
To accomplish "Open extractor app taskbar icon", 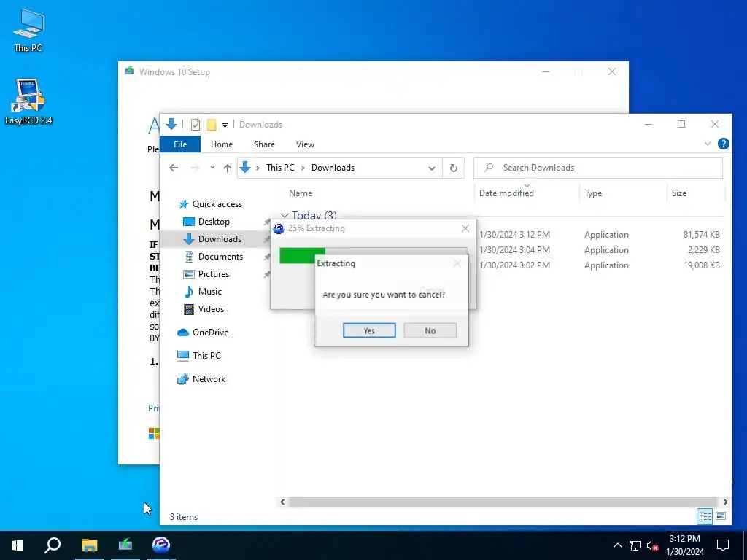I will (161, 545).
